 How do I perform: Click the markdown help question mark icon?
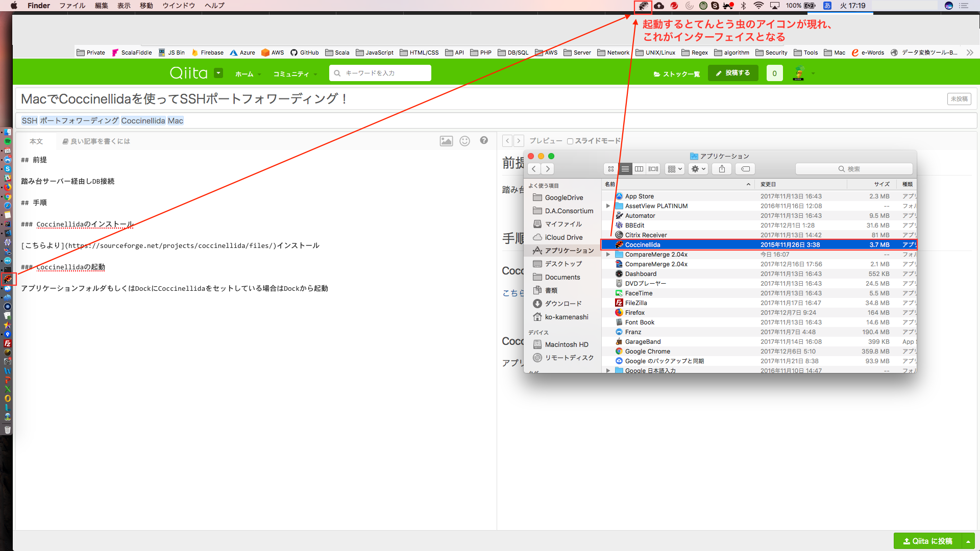coord(484,141)
